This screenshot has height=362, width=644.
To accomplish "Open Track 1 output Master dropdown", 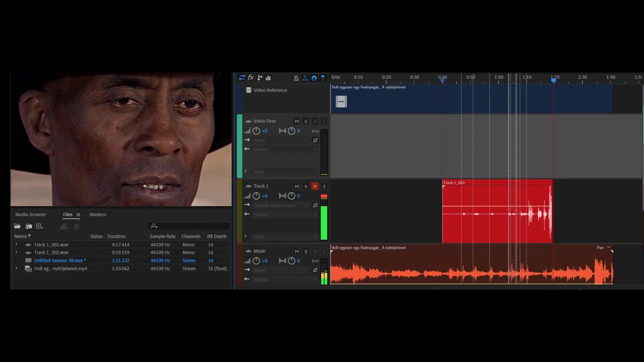I will (284, 214).
